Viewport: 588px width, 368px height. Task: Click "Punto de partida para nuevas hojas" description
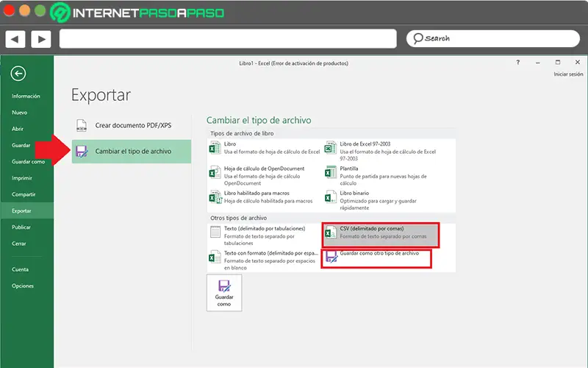tap(383, 180)
